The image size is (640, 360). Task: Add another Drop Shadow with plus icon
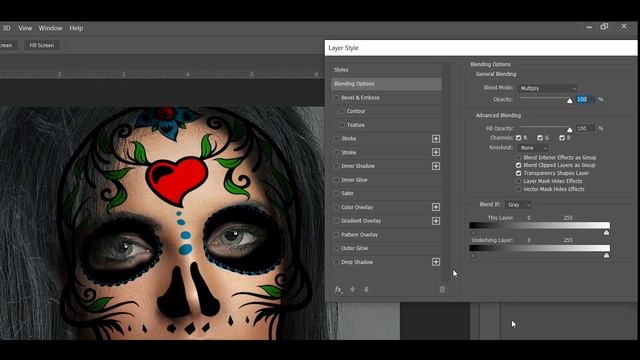(436, 262)
